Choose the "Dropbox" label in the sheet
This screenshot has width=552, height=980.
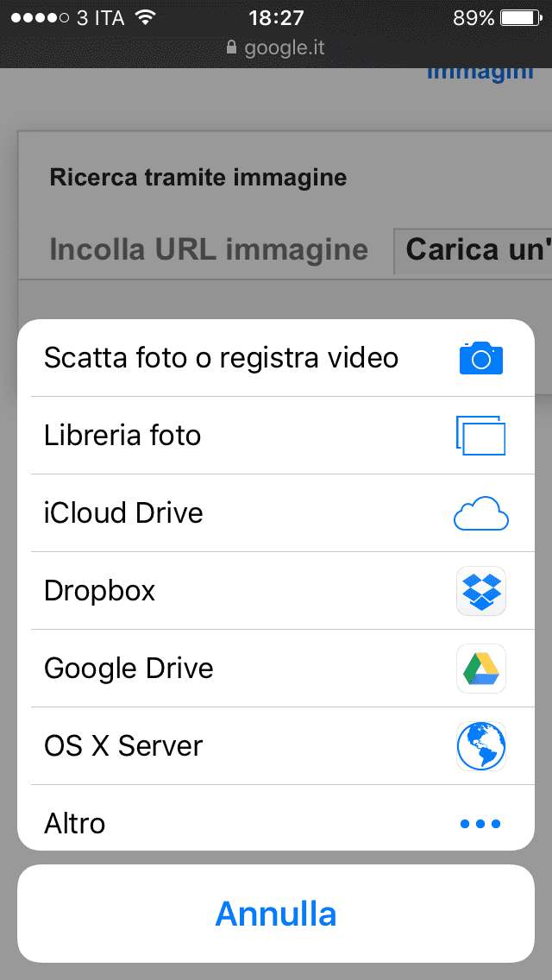coord(100,591)
